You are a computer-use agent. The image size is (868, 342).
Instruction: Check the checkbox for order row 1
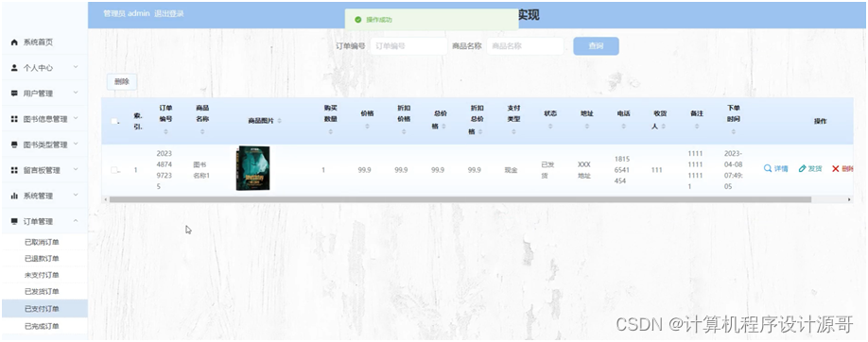(x=114, y=170)
